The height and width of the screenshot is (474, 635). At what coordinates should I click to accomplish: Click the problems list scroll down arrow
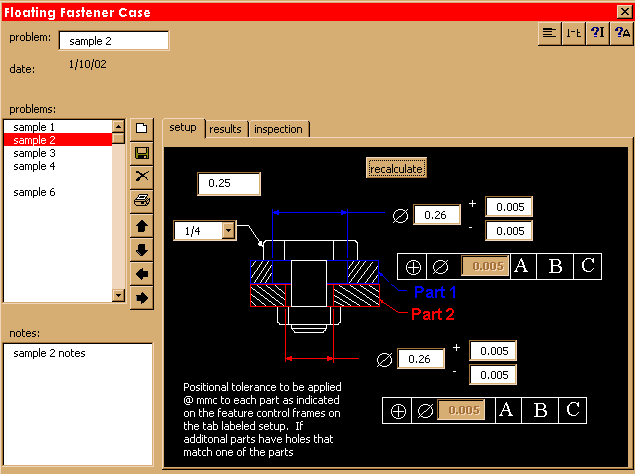pyautogui.click(x=118, y=295)
